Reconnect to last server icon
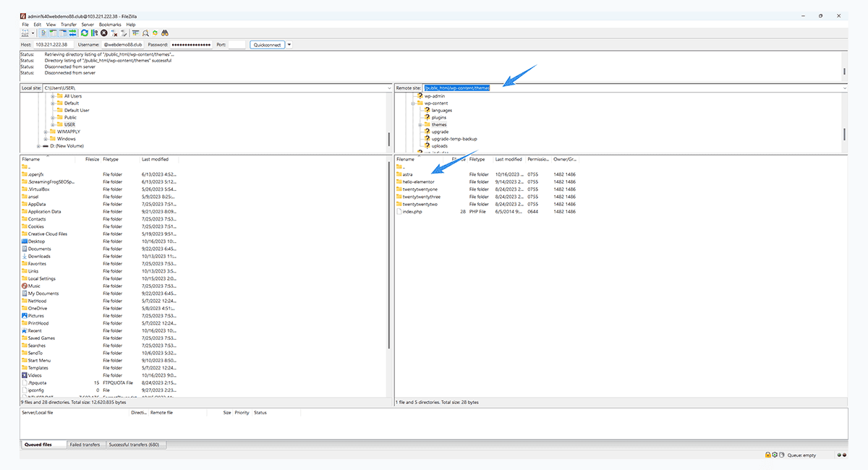The width and height of the screenshot is (868, 470). pos(124,33)
